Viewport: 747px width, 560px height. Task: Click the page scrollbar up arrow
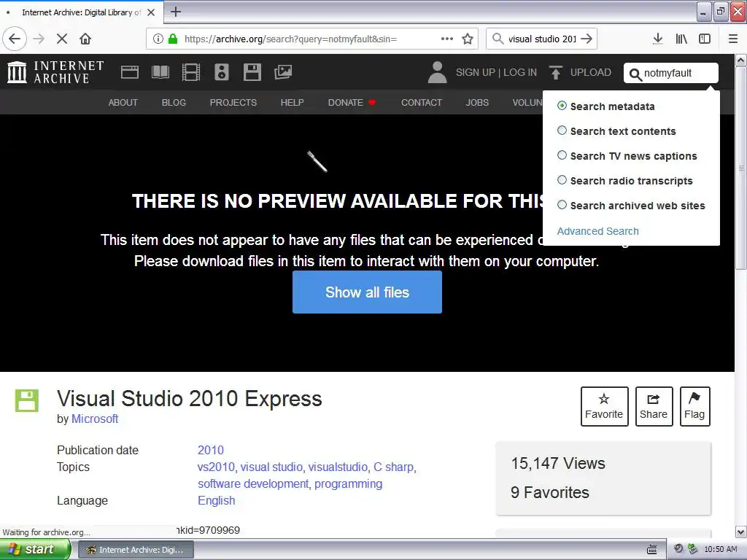click(x=741, y=60)
